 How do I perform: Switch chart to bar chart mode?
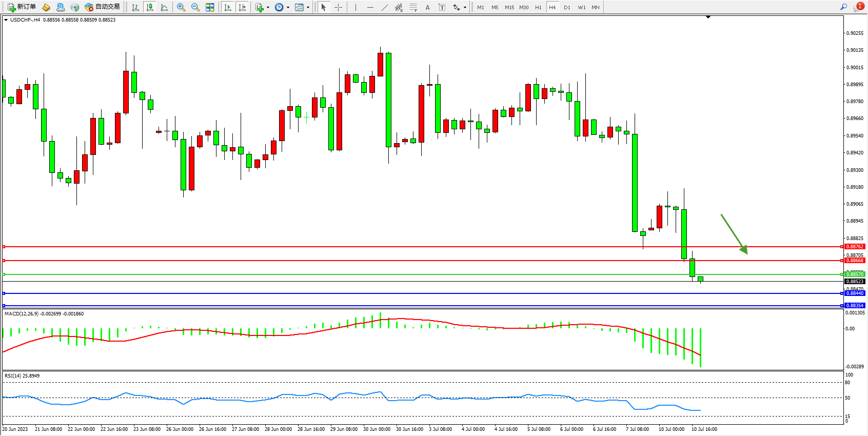click(135, 7)
